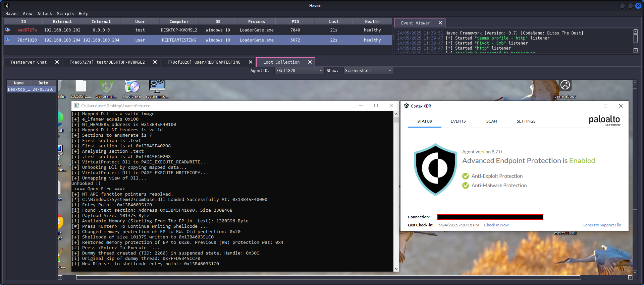Click healthy status of agent 4ad6727a
Image resolution: width=644 pixels, height=285 pixels.
coord(372,30)
